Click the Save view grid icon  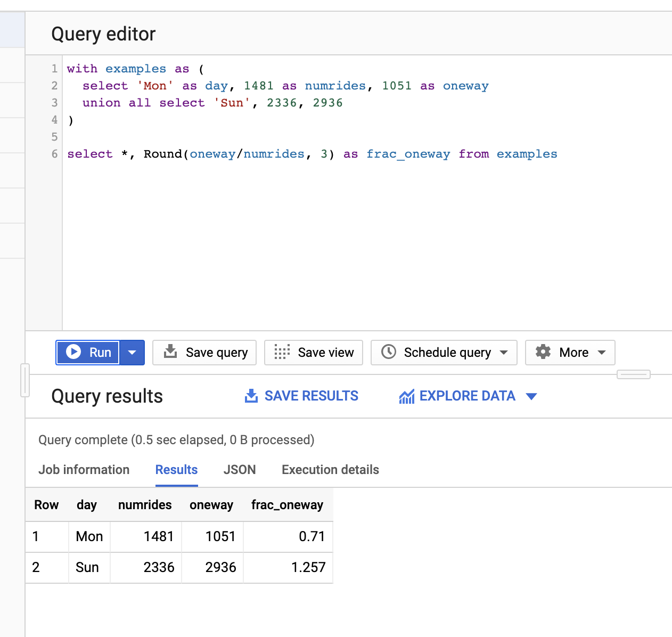tap(281, 352)
